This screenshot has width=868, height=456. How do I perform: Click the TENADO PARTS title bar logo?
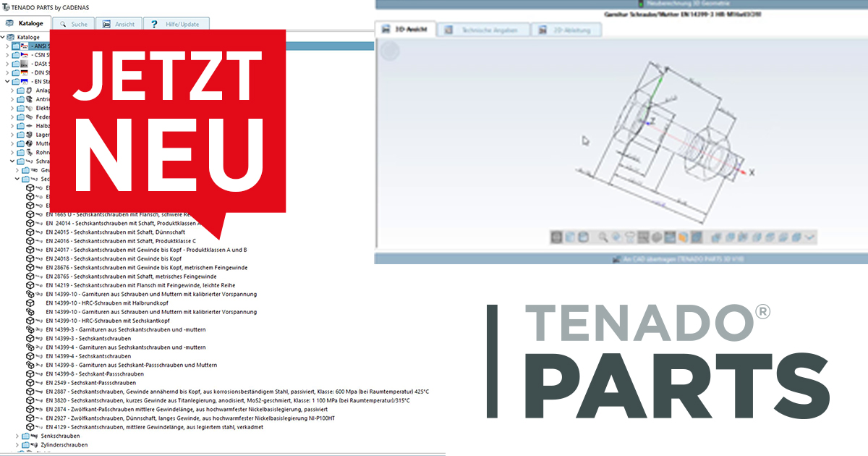6,6
